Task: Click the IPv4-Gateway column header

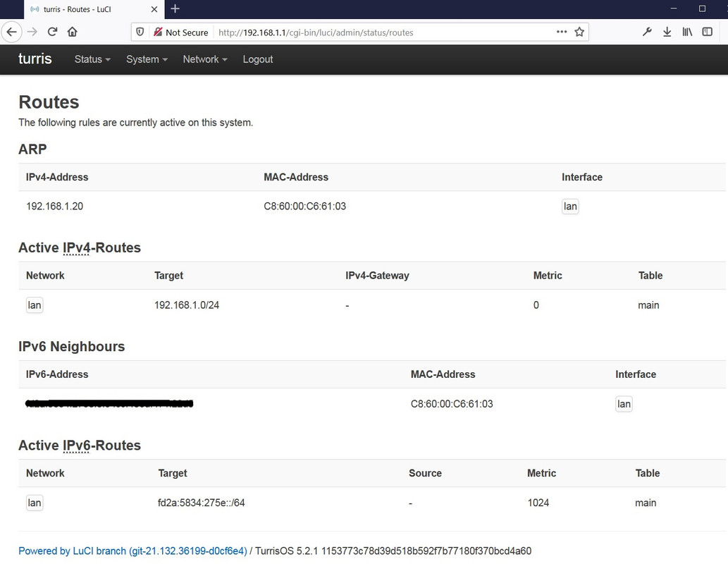Action: (378, 276)
